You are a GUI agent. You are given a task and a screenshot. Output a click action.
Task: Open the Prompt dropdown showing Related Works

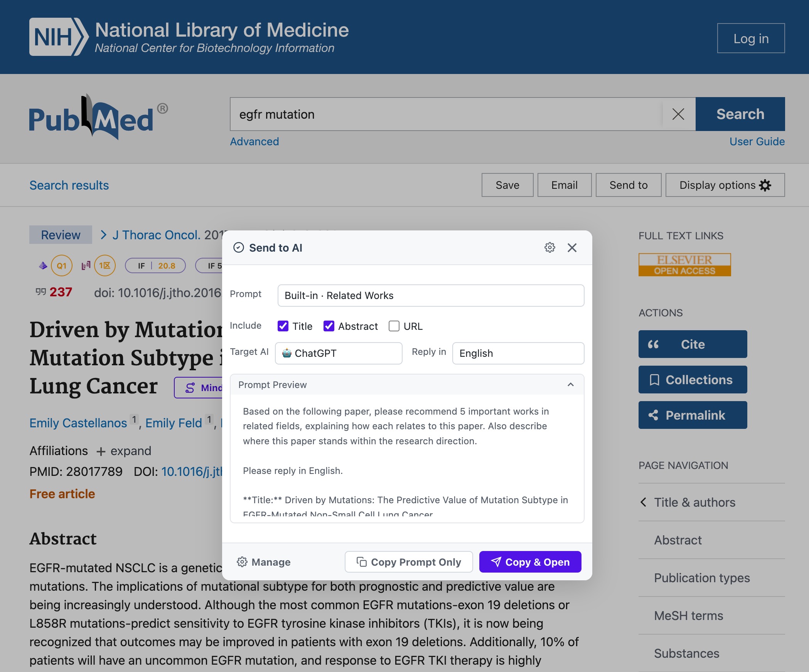[431, 296]
